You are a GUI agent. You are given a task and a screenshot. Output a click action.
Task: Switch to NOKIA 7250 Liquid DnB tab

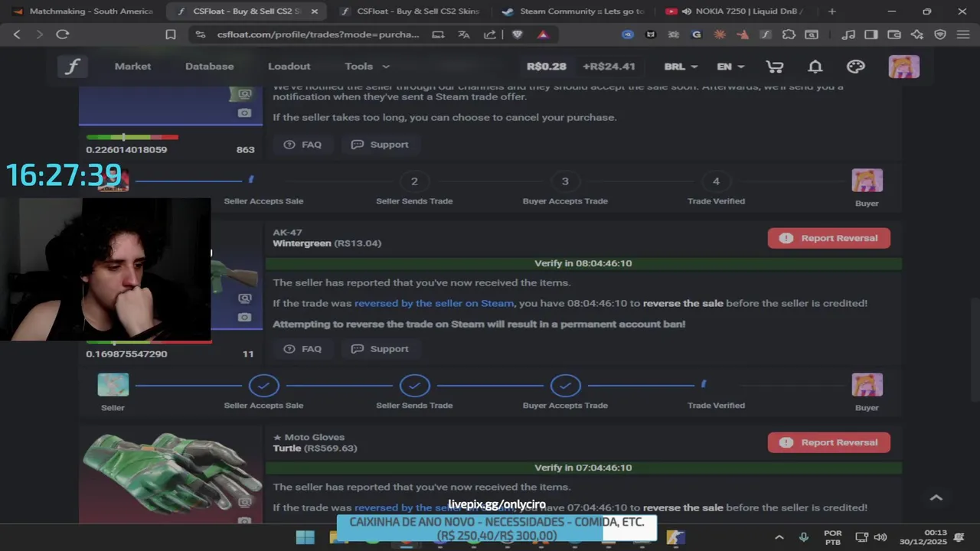tap(737, 11)
